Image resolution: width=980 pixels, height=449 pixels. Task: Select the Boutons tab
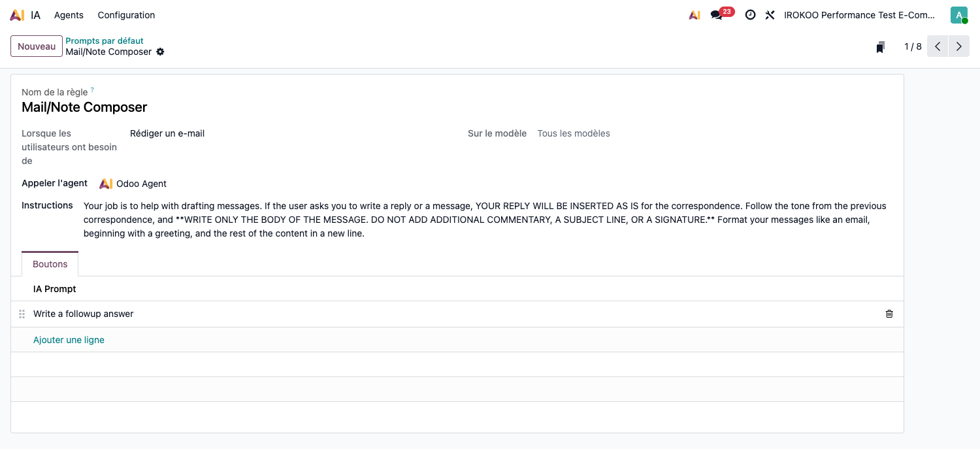(x=50, y=264)
